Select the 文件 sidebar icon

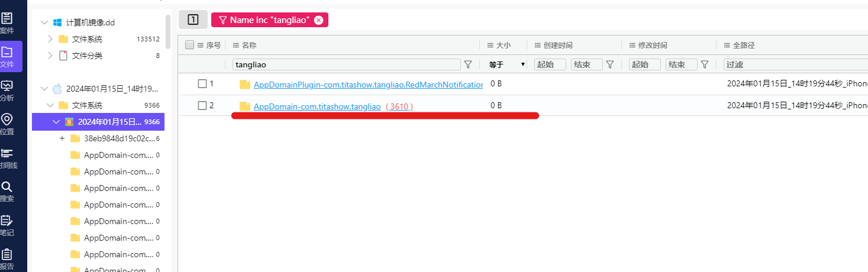(7, 56)
